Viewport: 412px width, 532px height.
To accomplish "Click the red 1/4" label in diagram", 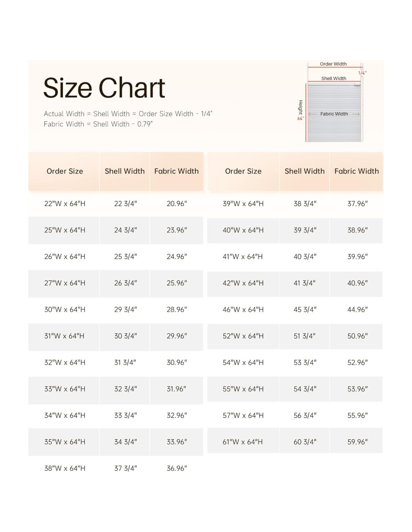I will [x=362, y=73].
